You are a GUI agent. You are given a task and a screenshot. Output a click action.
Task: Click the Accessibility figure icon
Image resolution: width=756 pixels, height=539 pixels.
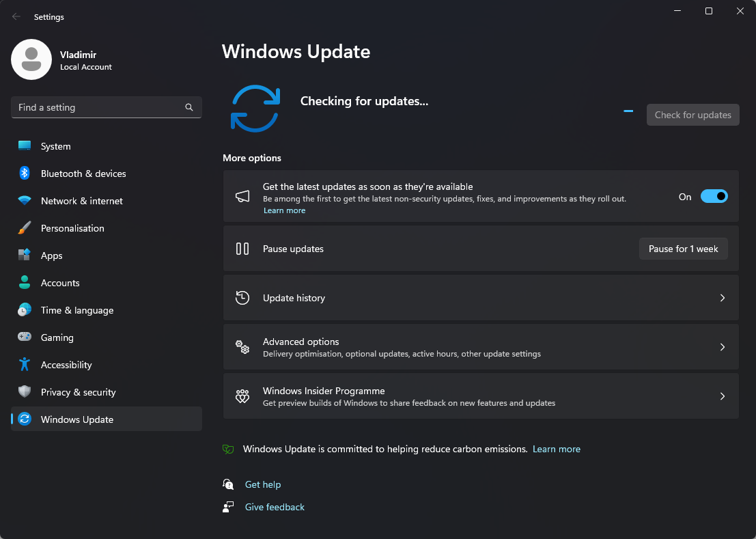click(x=25, y=365)
